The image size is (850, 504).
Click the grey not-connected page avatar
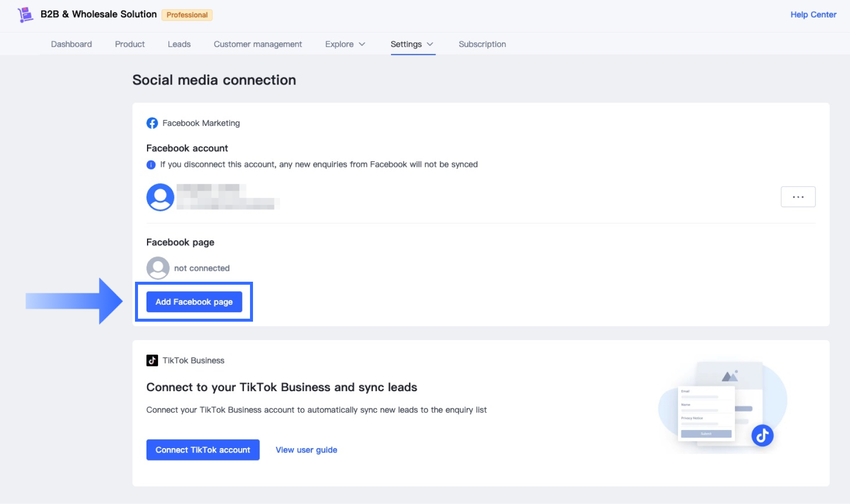click(158, 268)
